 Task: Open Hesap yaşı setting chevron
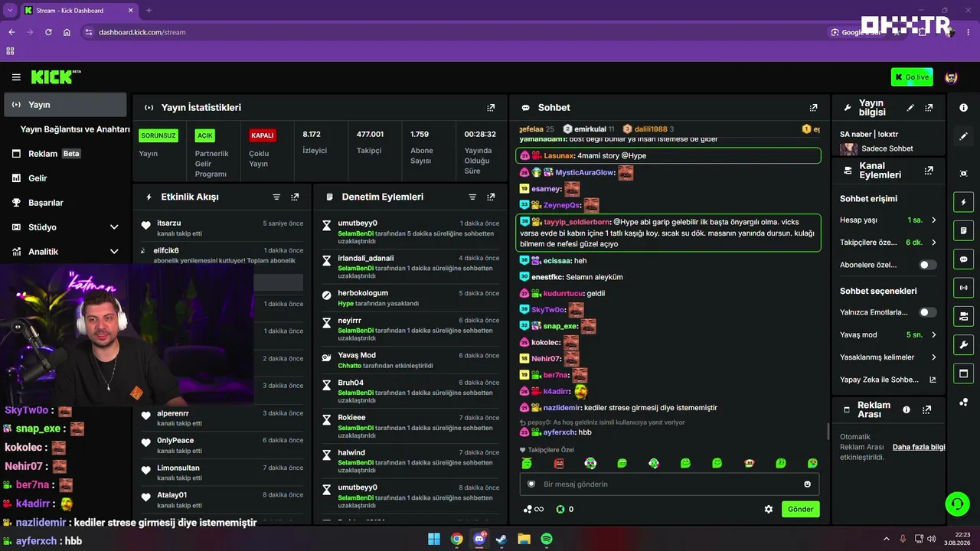(933, 220)
